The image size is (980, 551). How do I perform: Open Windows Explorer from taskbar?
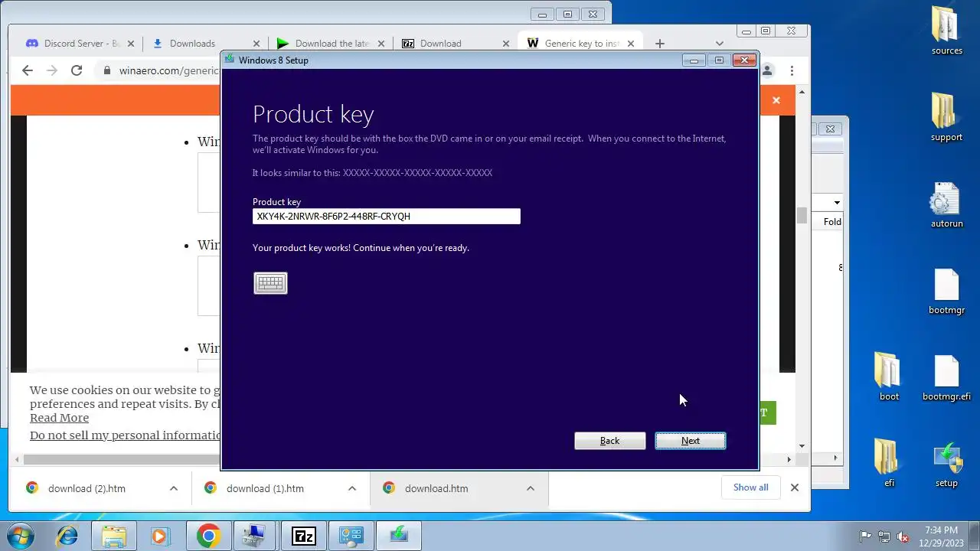pos(113,536)
